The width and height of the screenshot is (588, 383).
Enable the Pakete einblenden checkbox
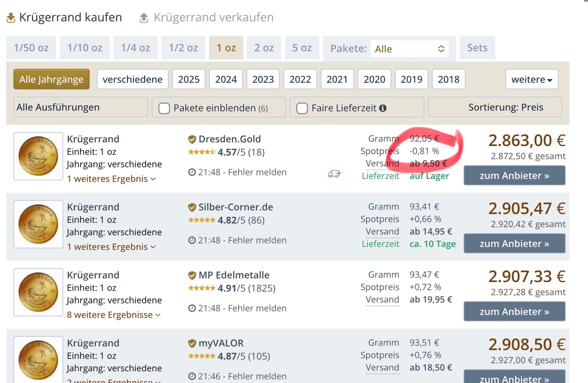[164, 108]
